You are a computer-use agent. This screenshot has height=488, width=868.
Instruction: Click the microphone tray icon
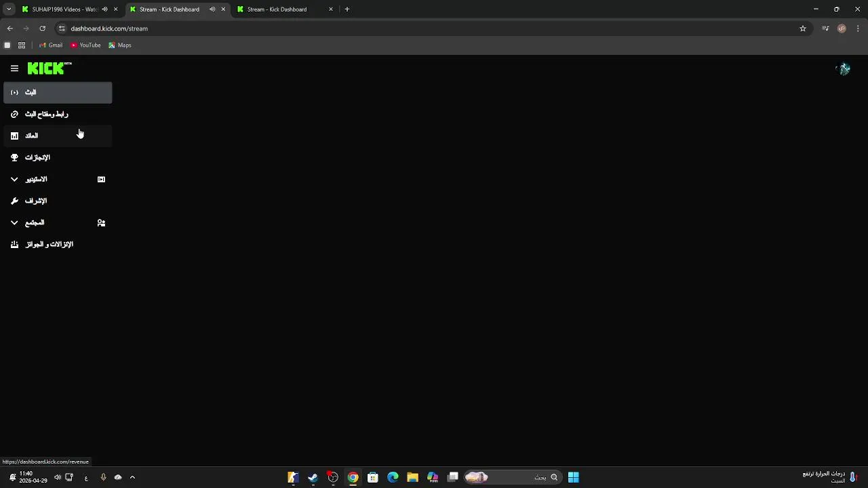click(103, 477)
